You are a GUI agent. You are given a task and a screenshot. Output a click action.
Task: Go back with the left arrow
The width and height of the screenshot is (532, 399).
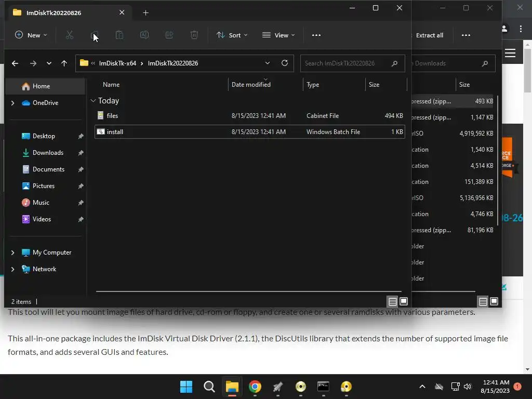point(15,63)
